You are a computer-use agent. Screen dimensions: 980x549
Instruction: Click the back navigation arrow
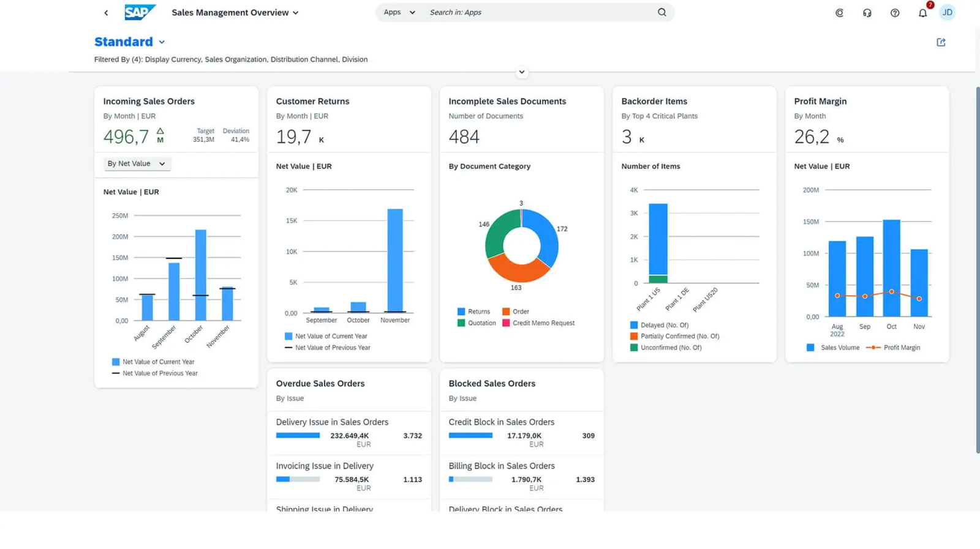(x=106, y=13)
